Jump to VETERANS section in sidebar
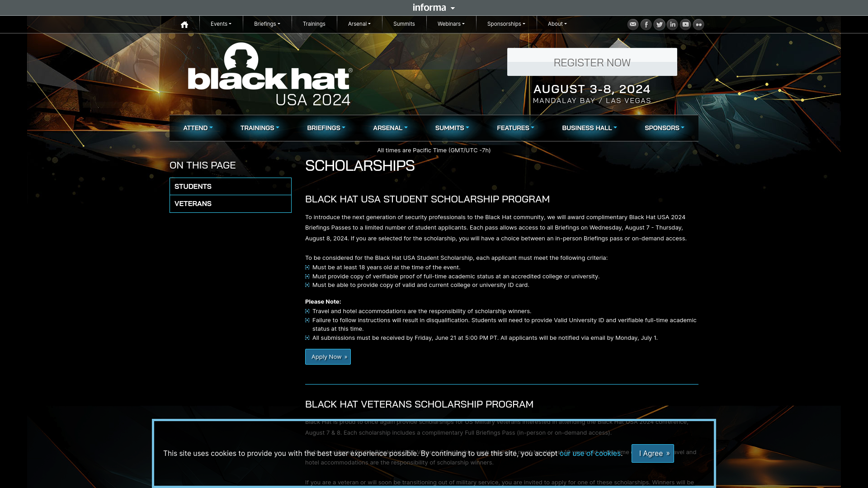 point(231,204)
